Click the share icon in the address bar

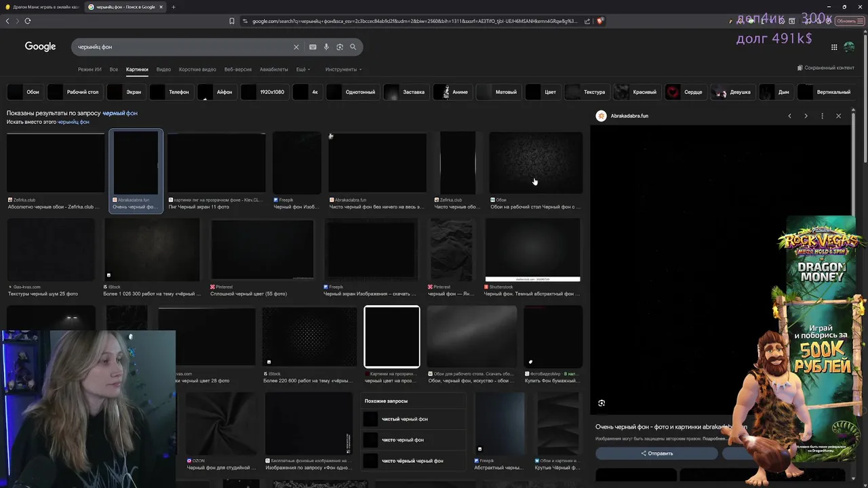point(587,21)
